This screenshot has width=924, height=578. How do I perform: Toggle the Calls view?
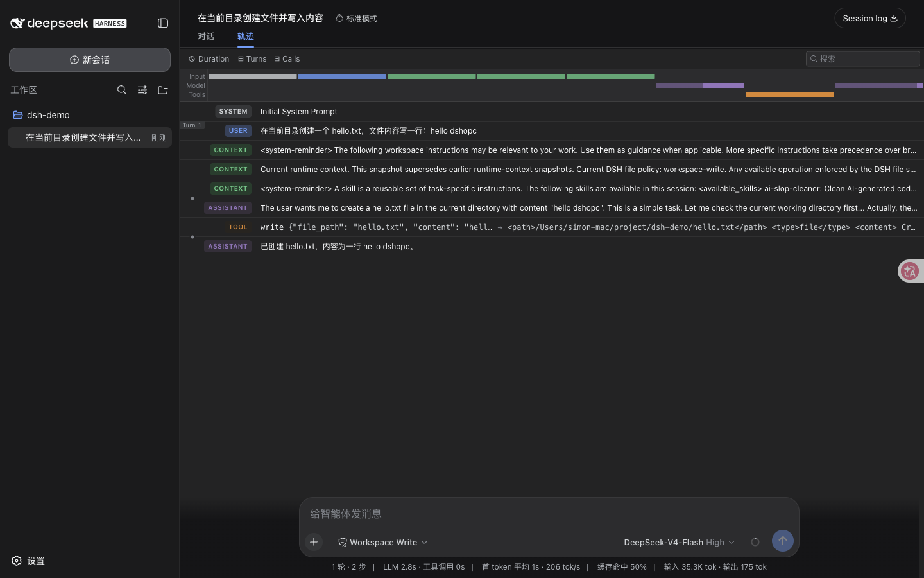[287, 58]
